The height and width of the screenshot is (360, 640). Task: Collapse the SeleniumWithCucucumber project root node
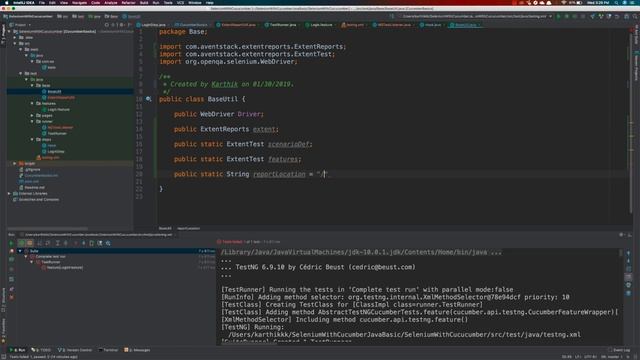coord(9,31)
